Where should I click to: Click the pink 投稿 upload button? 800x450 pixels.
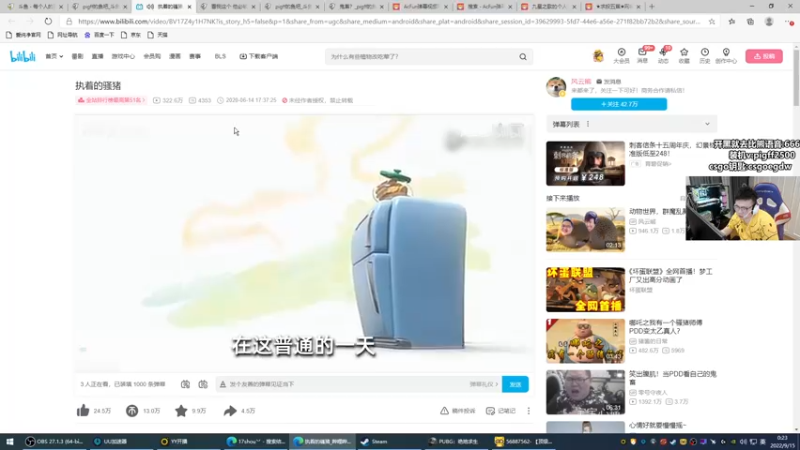(x=764, y=56)
